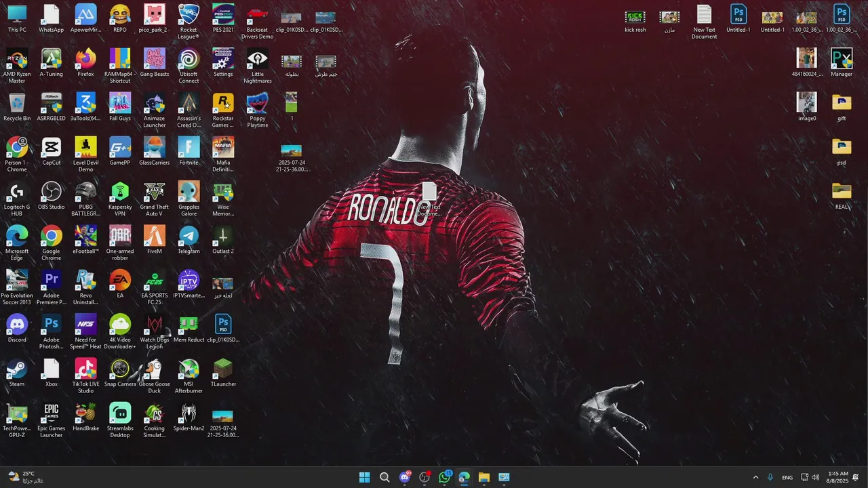Open the WhatsApp desktop shortcut
The width and height of the screenshot is (868, 488).
point(52,18)
